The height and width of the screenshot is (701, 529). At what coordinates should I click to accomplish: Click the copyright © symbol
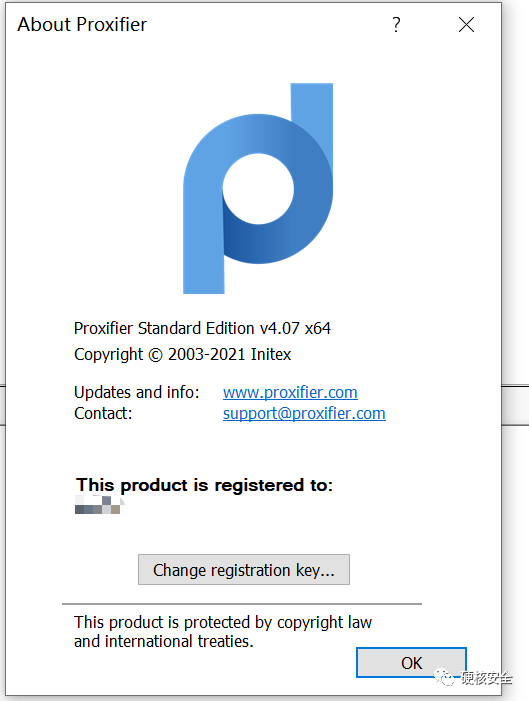pos(155,355)
